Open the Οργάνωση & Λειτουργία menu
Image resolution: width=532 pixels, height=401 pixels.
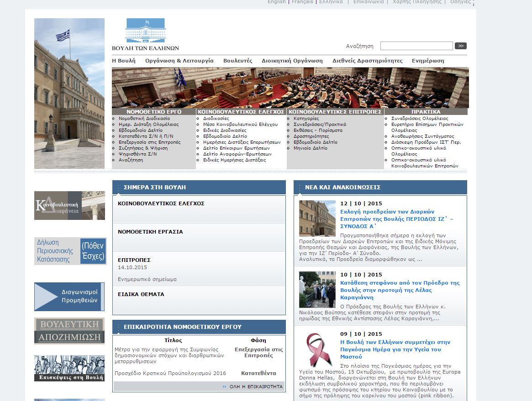point(179,61)
